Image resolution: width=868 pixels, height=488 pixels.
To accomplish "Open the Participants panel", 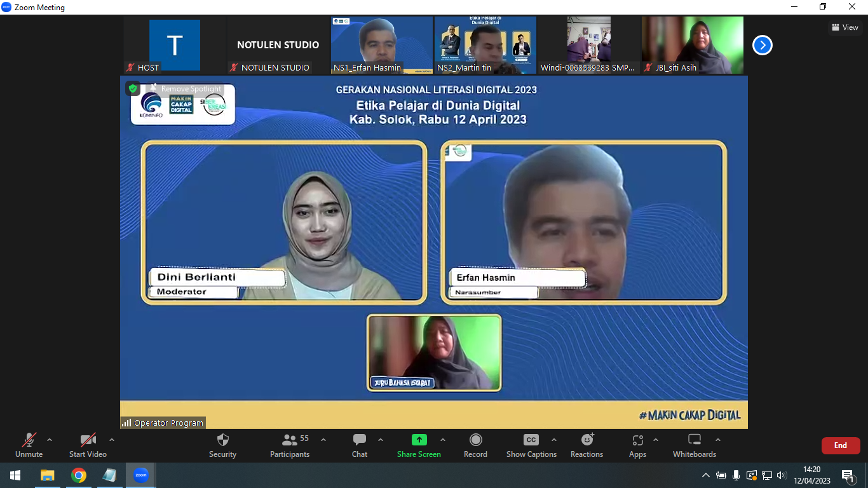I will click(290, 445).
